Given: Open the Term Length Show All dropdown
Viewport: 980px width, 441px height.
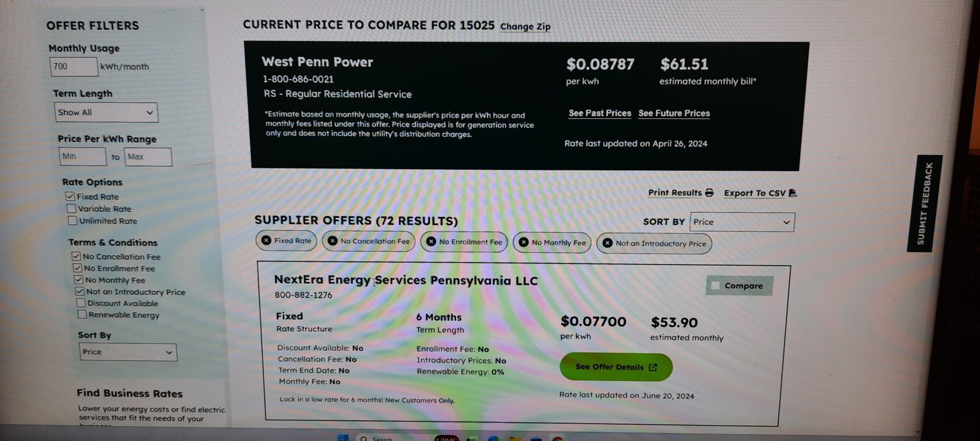Looking at the screenshot, I should tap(106, 112).
